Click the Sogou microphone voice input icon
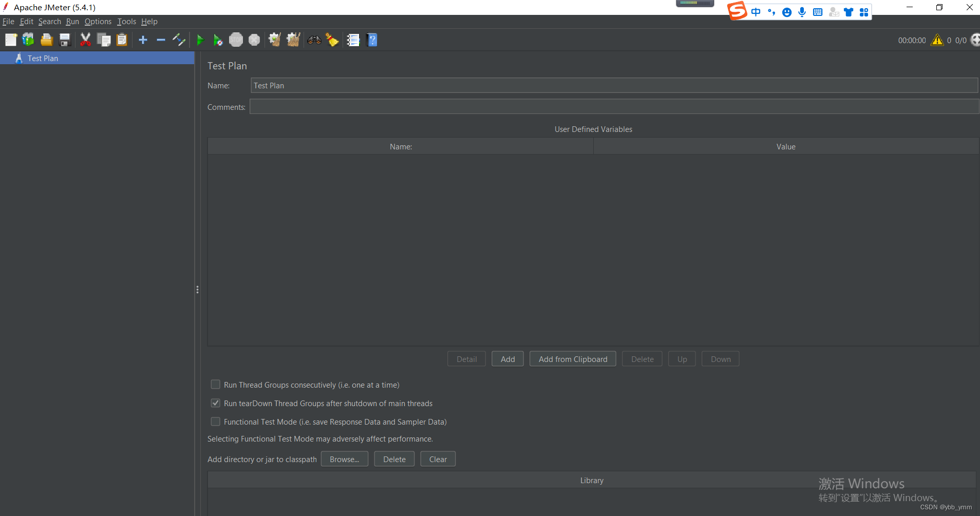980x516 pixels. click(802, 12)
